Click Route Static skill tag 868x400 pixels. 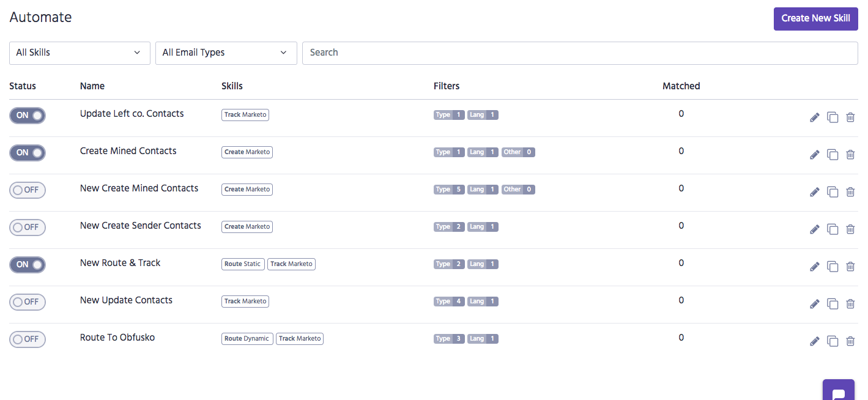click(x=243, y=264)
